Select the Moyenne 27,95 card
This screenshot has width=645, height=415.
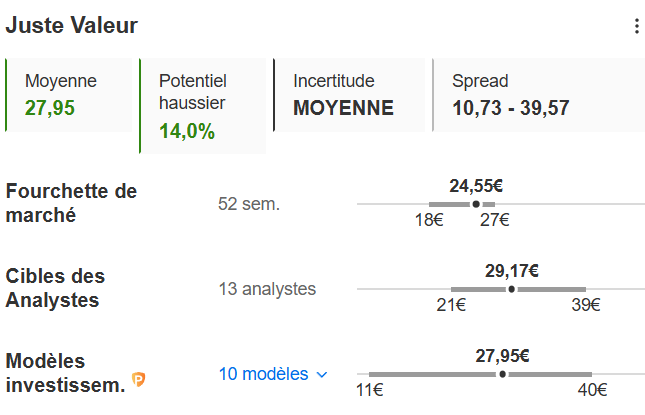(x=68, y=95)
